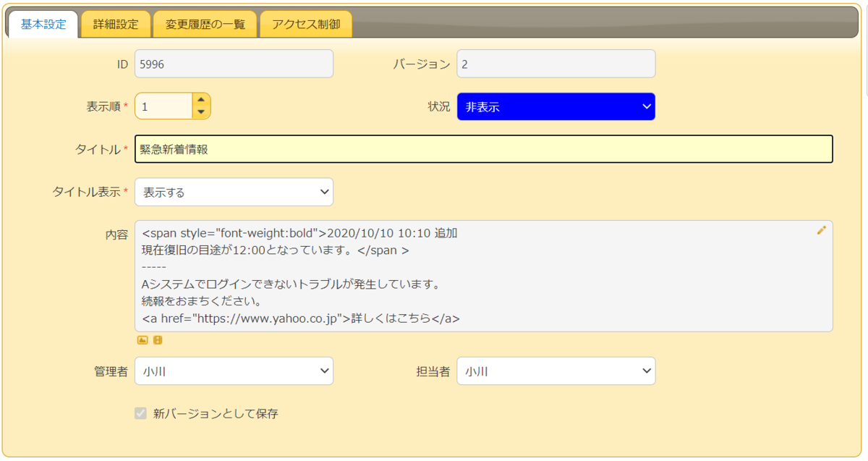This screenshot has height=461, width=868.
Task: Expand the 管理者 dropdown showing 小川
Action: 233,371
